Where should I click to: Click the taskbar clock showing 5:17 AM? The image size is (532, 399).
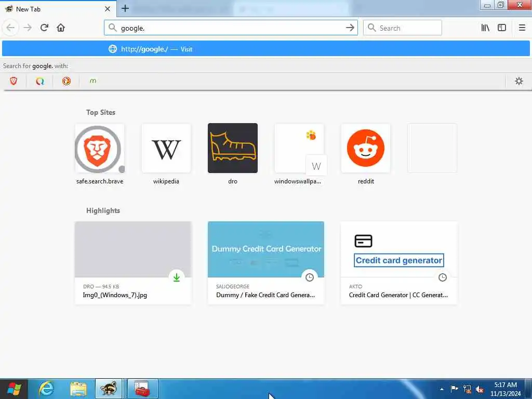tap(506, 389)
